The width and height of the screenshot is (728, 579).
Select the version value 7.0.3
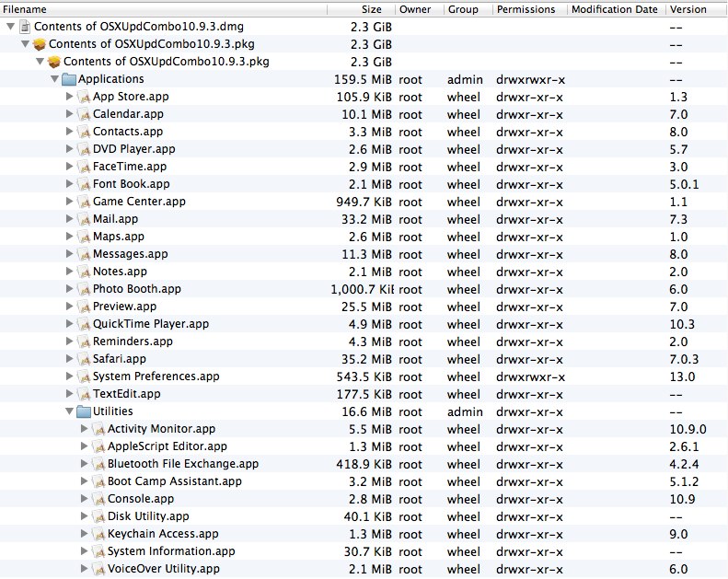coord(684,359)
